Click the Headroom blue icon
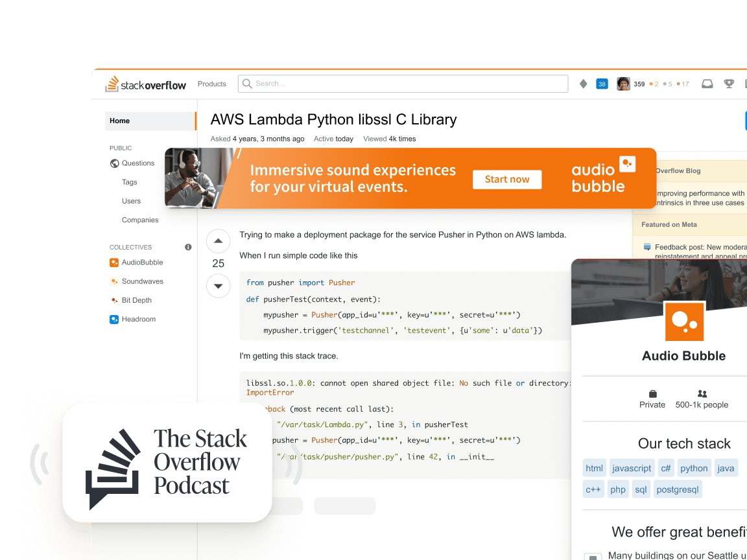This screenshot has height=560, width=747. tap(114, 320)
